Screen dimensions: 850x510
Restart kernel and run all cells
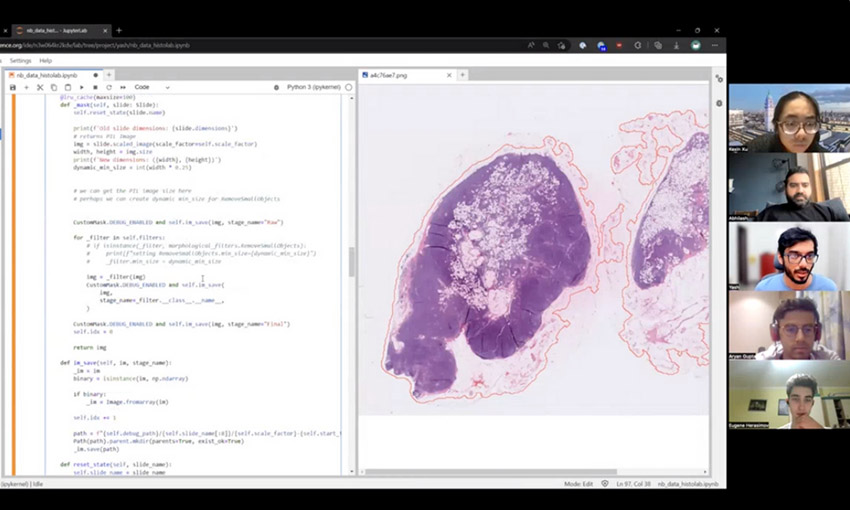click(120, 88)
